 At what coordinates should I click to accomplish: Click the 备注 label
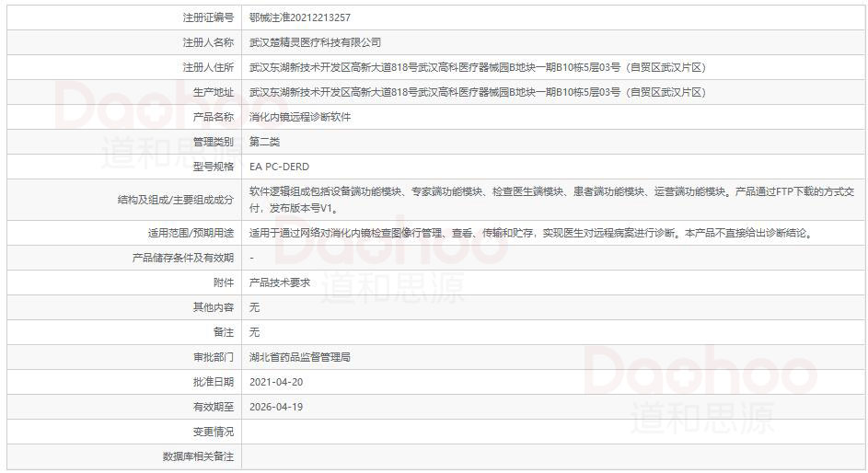[x=223, y=332]
